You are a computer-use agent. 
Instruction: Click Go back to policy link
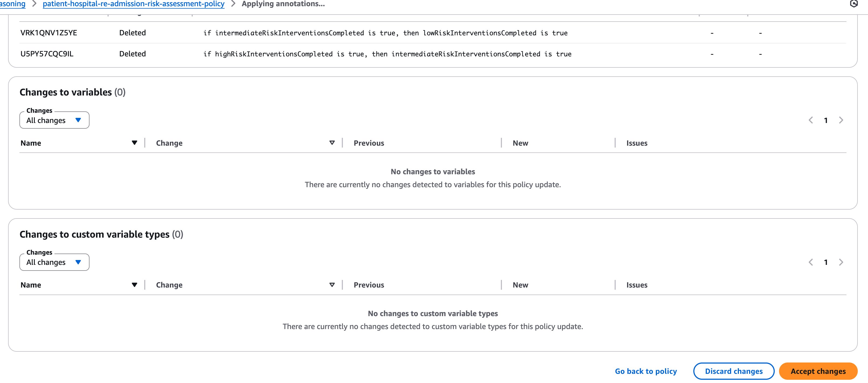646,371
